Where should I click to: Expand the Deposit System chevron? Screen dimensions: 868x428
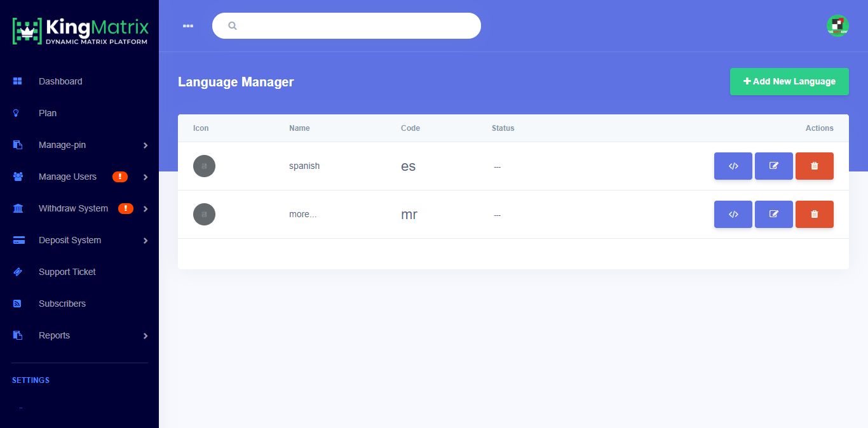click(146, 241)
